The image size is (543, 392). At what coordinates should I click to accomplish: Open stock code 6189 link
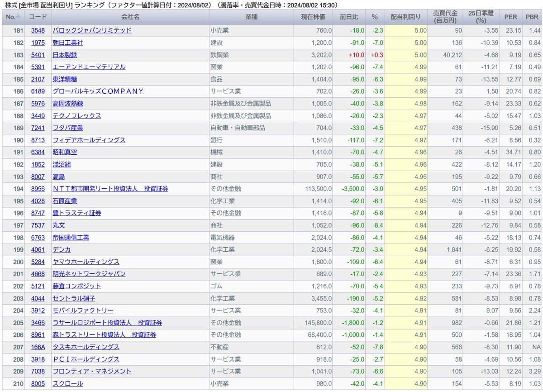click(x=38, y=91)
